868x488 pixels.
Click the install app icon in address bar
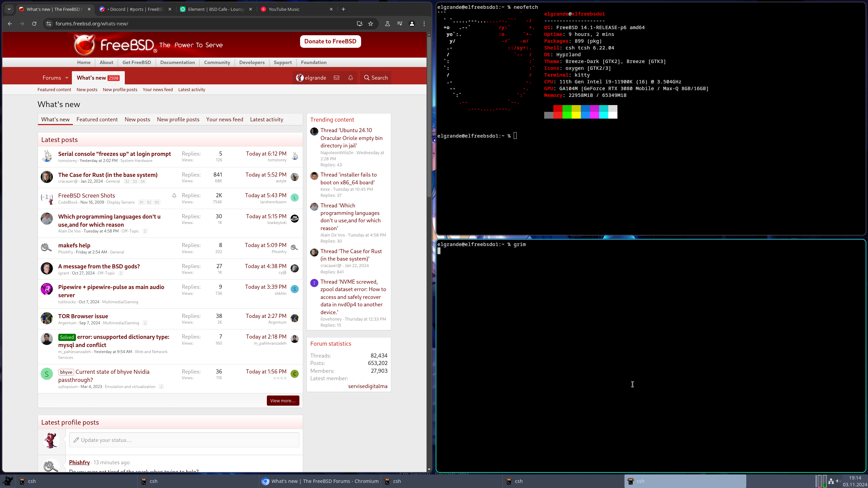(360, 24)
